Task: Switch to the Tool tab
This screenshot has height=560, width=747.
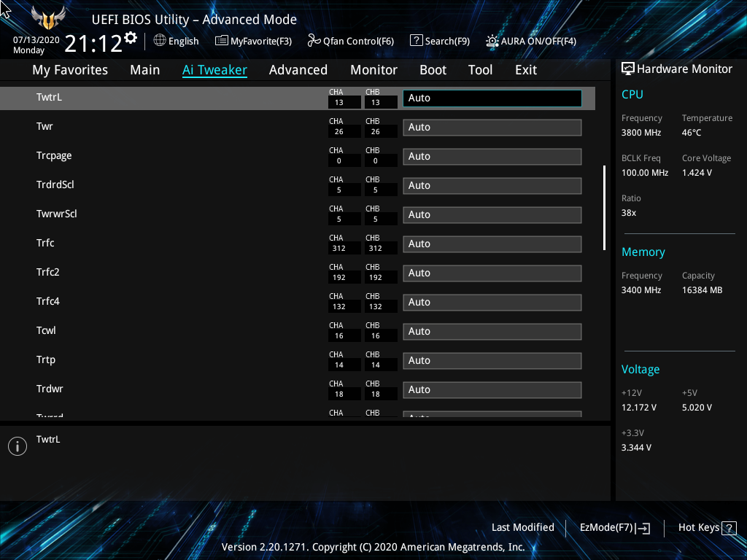Action: click(x=480, y=70)
